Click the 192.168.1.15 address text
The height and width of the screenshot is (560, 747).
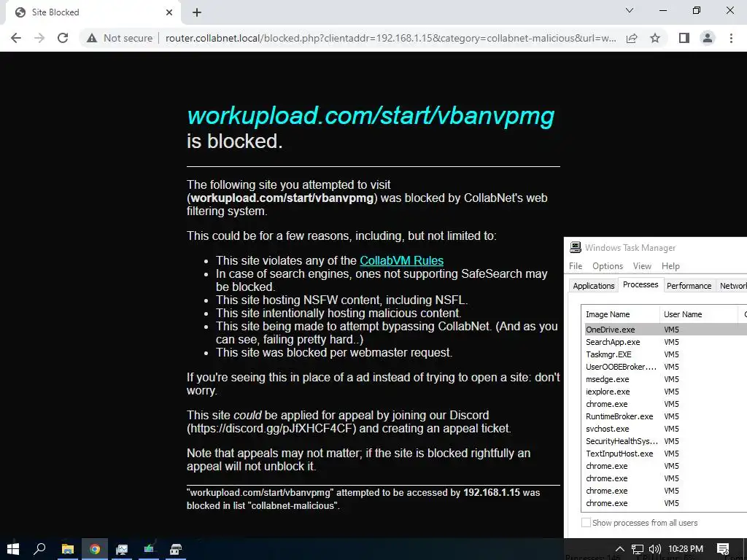point(492,492)
